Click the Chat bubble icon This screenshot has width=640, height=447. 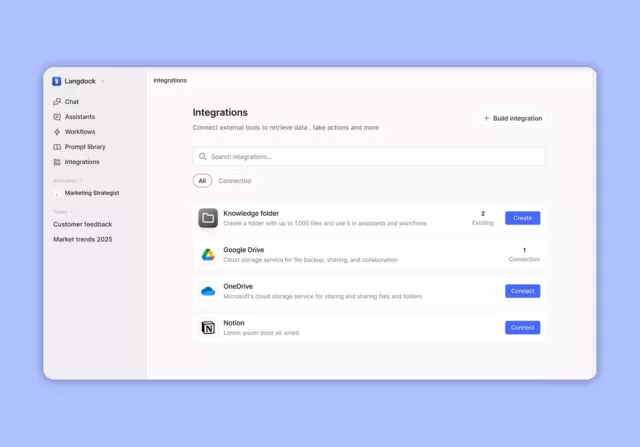pos(57,102)
